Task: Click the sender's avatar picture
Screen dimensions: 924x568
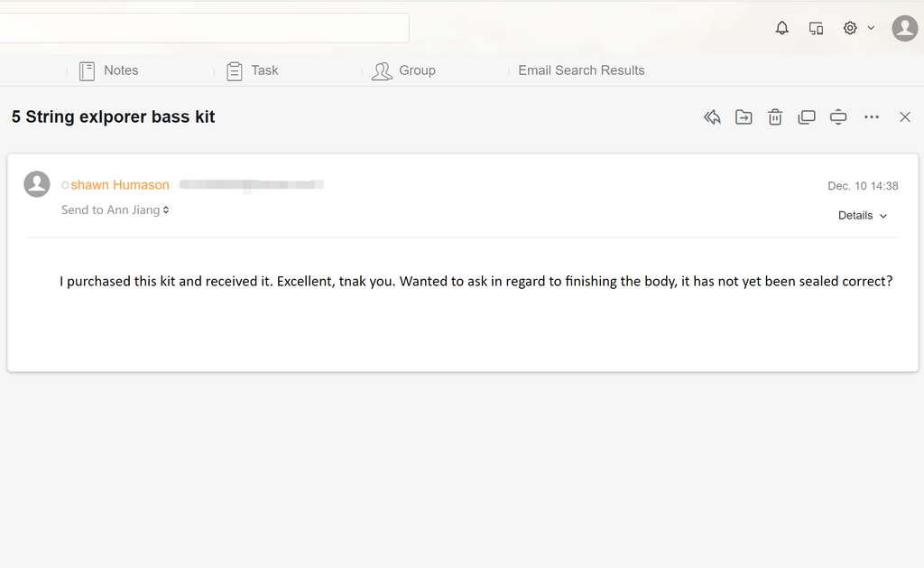Action: click(37, 184)
